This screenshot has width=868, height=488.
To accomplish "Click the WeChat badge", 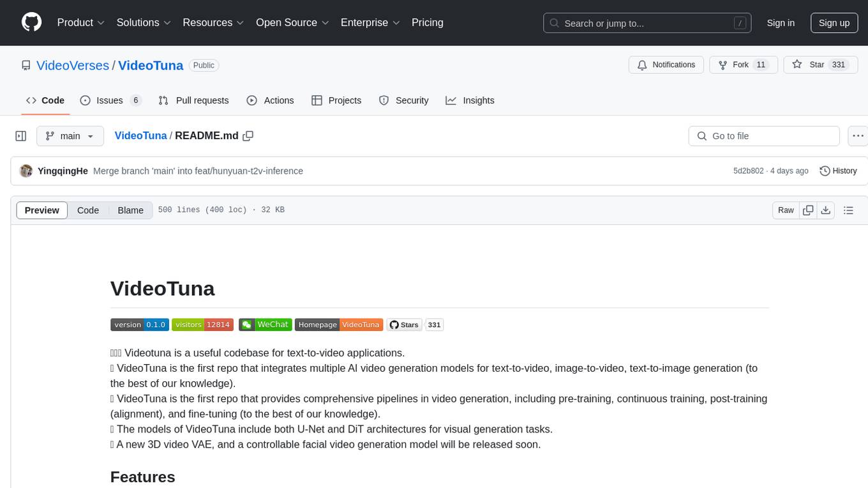I will pyautogui.click(x=266, y=324).
